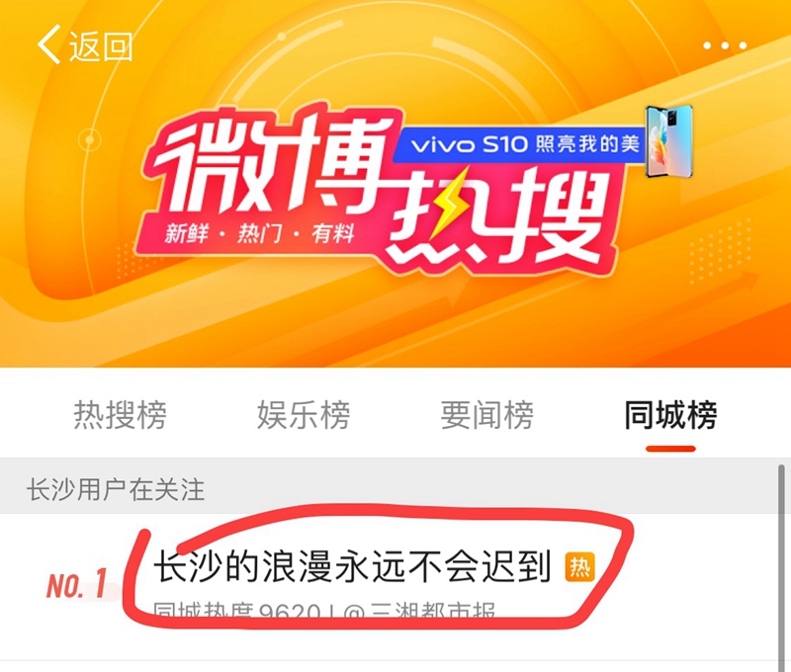Tap the NO. 1 ranking badge
Viewport: 791px width, 672px height.
click(x=77, y=584)
